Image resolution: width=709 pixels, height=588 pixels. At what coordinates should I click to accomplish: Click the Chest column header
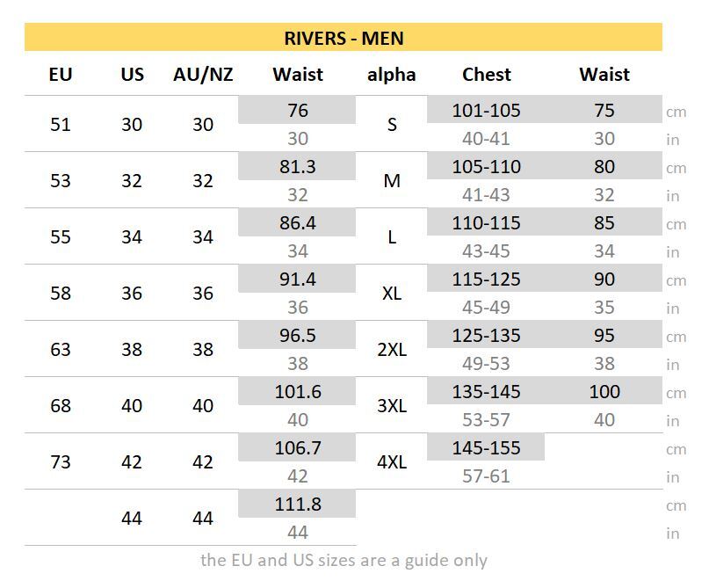[x=486, y=75]
